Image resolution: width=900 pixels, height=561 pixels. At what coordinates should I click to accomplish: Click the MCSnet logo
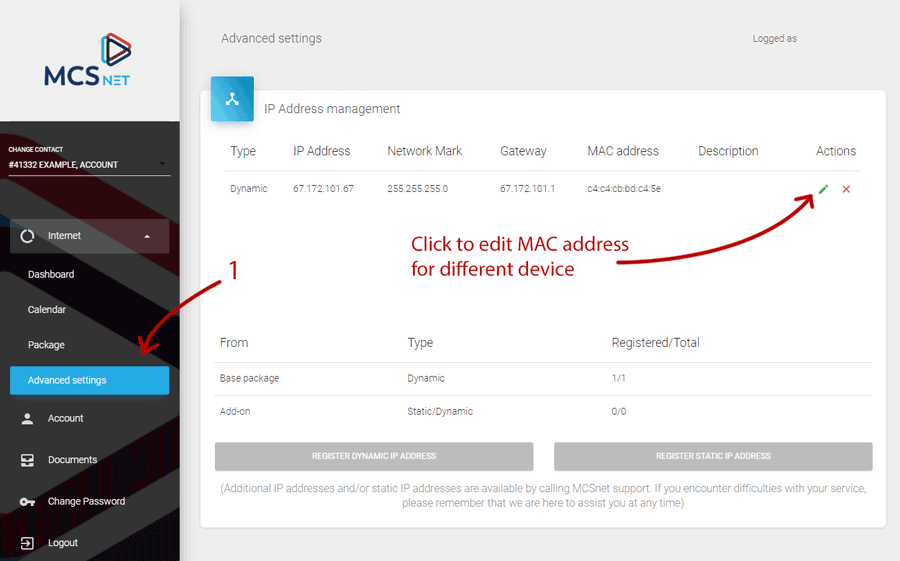tap(88, 60)
